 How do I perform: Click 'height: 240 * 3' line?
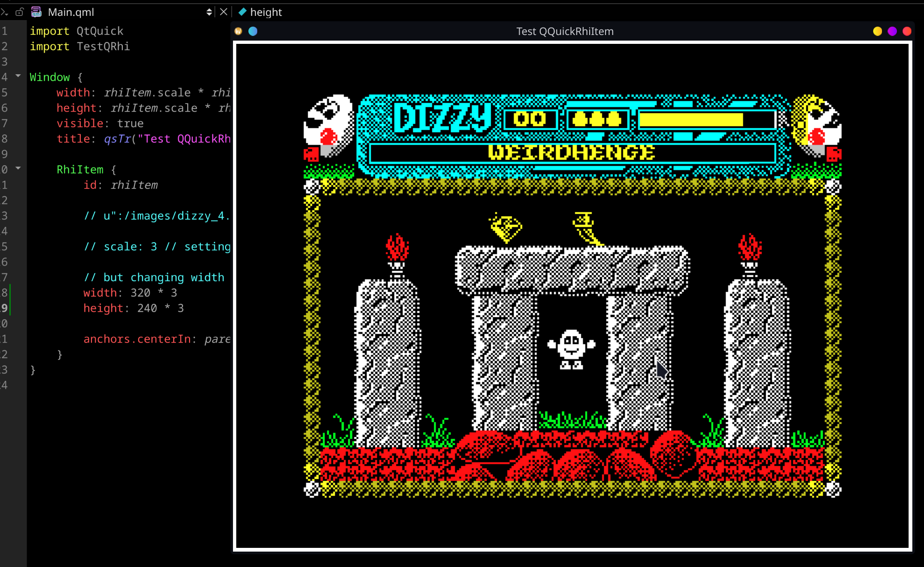(134, 308)
